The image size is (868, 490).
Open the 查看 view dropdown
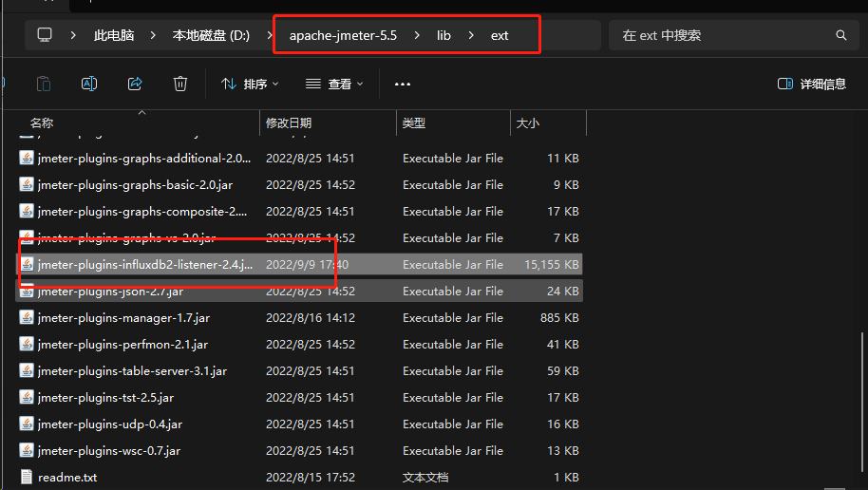335,84
